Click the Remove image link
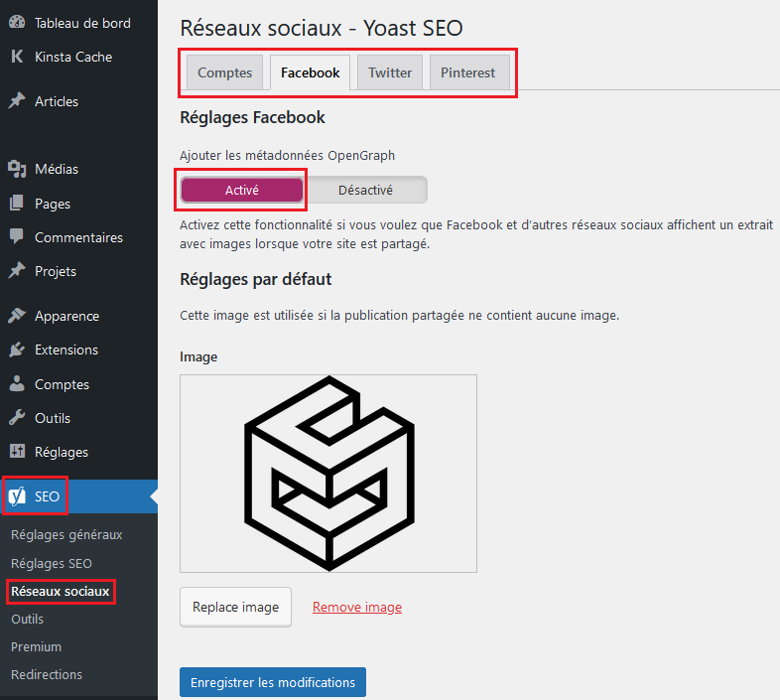Screen dimensions: 780x700 coord(357,608)
